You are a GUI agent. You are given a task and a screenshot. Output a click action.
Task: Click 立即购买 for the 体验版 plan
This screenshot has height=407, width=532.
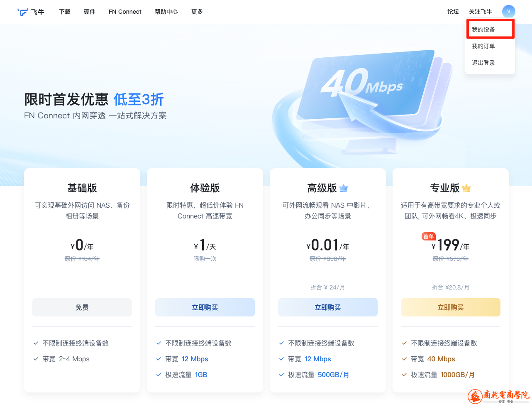(205, 307)
